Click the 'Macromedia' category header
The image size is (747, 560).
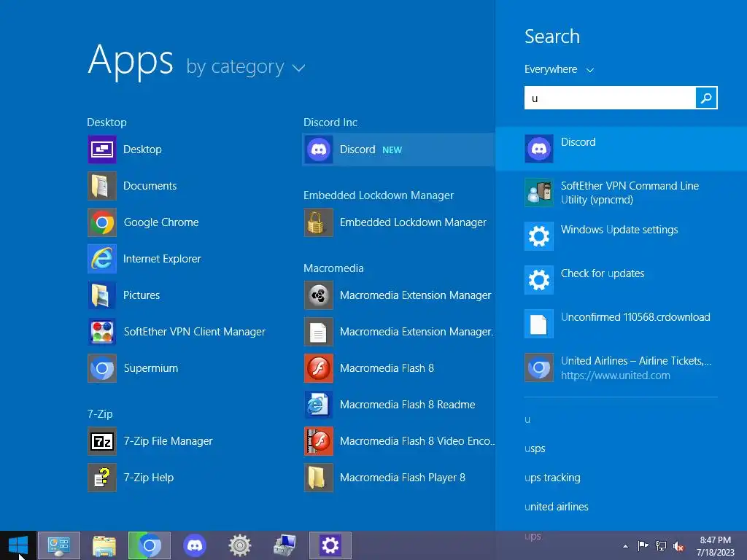333,268
